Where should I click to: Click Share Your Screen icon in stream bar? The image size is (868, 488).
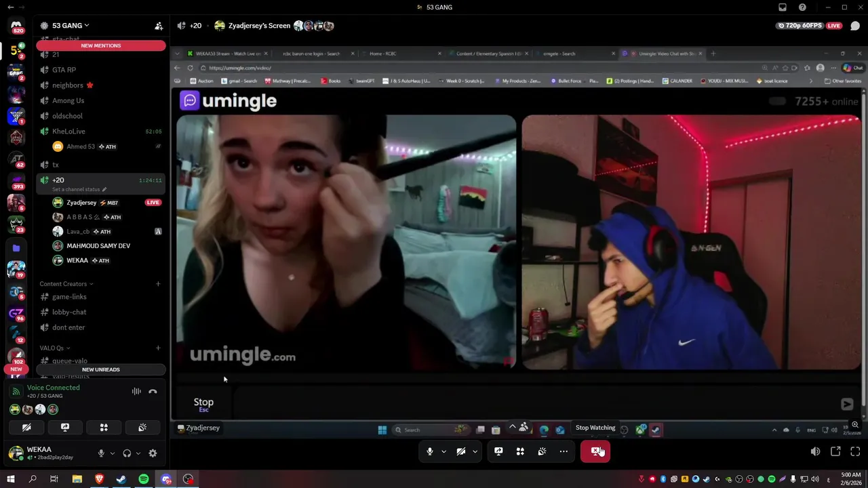(498, 451)
